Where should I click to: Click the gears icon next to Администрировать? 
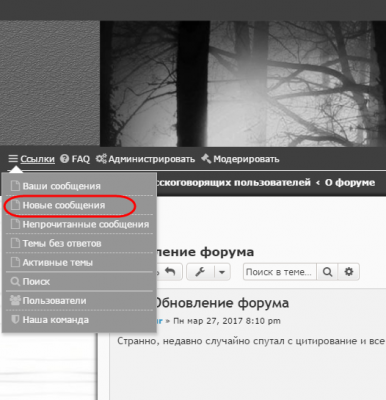tap(101, 159)
